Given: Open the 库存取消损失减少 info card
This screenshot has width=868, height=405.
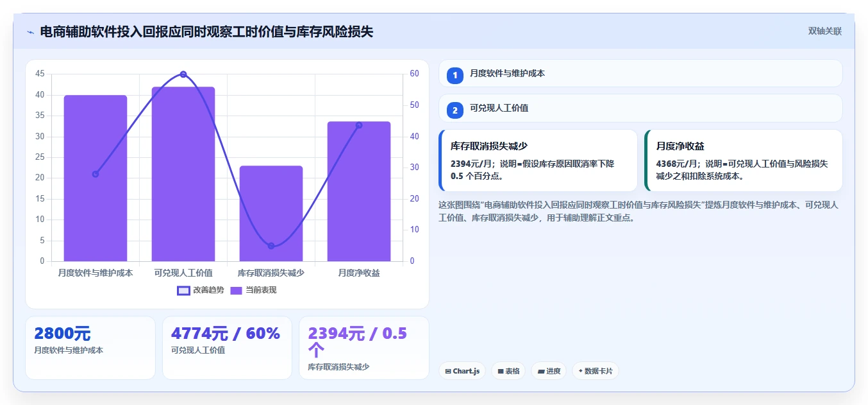Looking at the screenshot, I should (x=538, y=160).
